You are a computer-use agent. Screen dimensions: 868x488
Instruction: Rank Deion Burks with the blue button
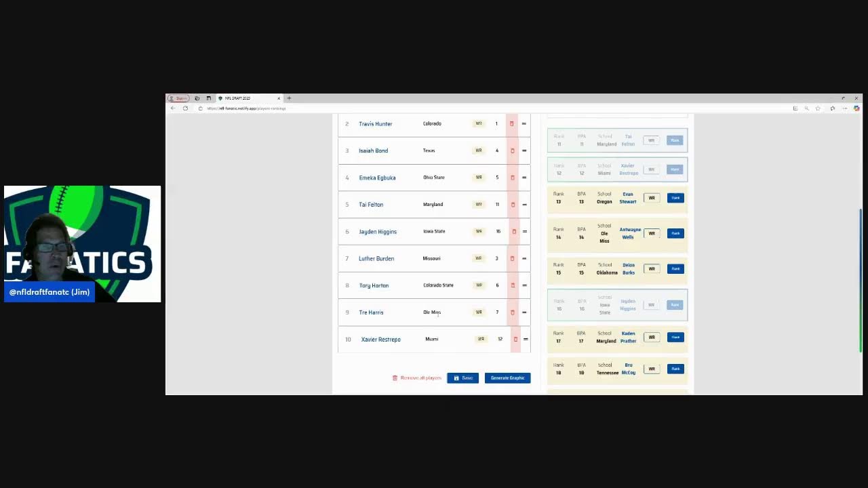[x=675, y=268]
